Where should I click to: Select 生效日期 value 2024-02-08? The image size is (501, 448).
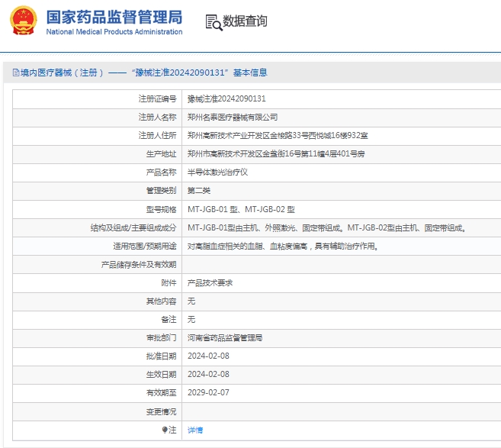[208, 374]
